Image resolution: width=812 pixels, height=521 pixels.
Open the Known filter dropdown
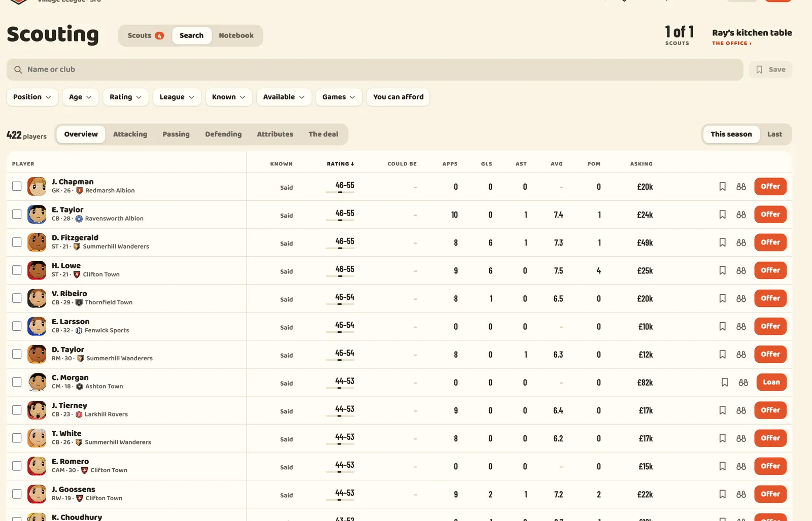(x=228, y=97)
